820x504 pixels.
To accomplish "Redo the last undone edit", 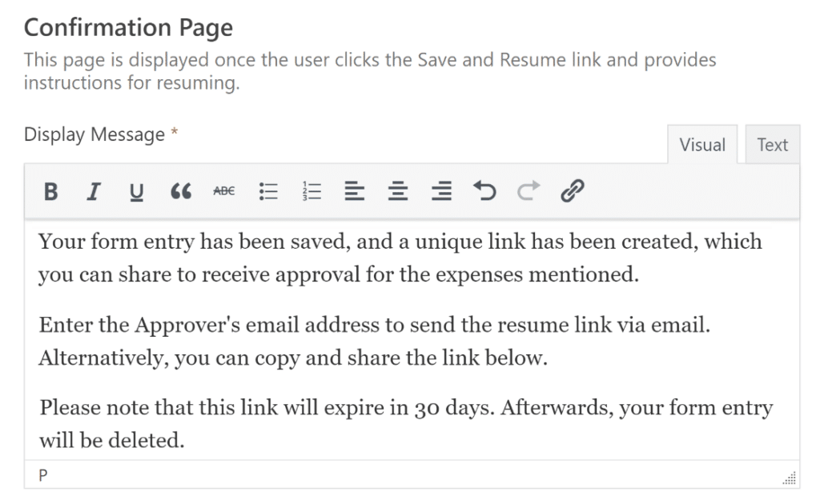I will tap(528, 191).
